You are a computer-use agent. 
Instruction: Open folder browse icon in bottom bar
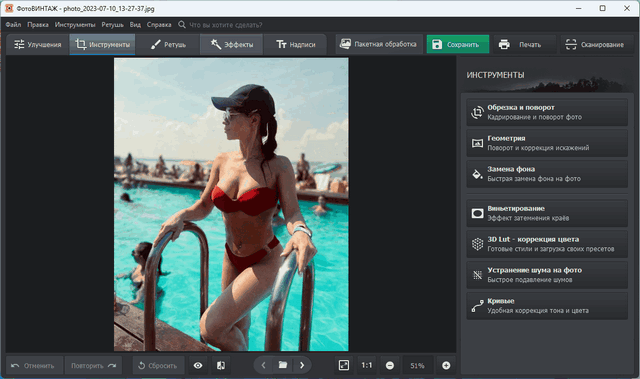click(x=283, y=365)
